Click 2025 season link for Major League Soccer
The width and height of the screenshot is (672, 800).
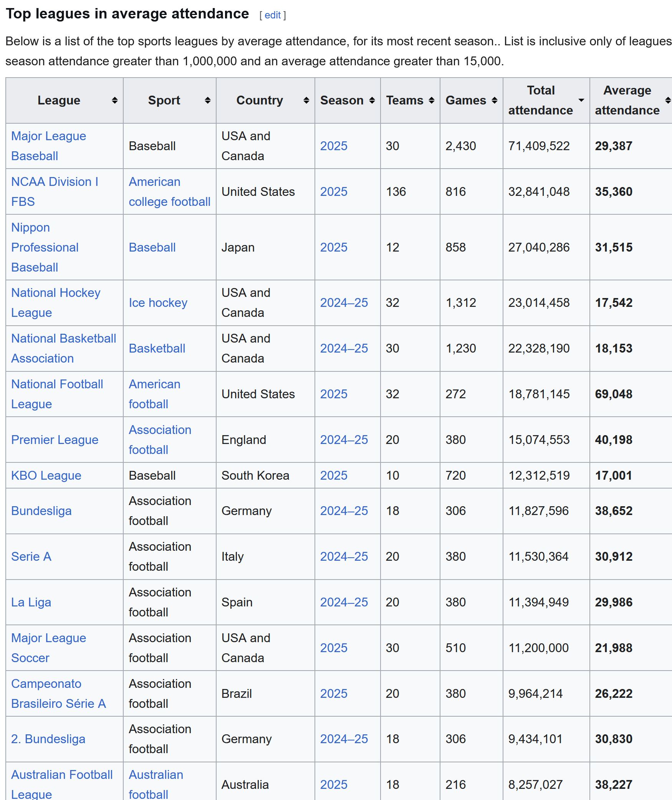(334, 648)
